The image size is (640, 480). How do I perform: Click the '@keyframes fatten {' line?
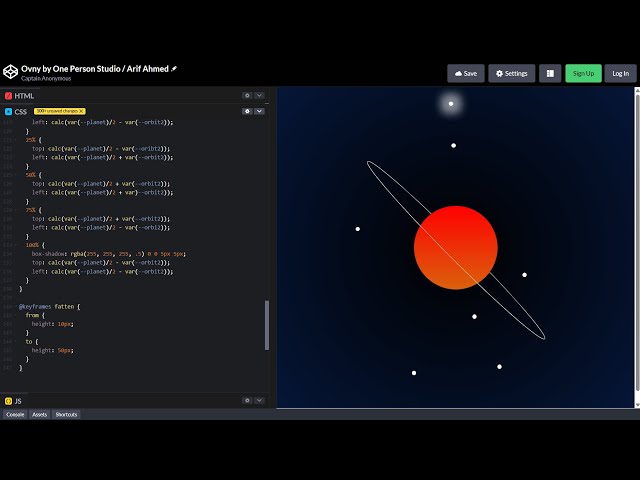(49, 307)
